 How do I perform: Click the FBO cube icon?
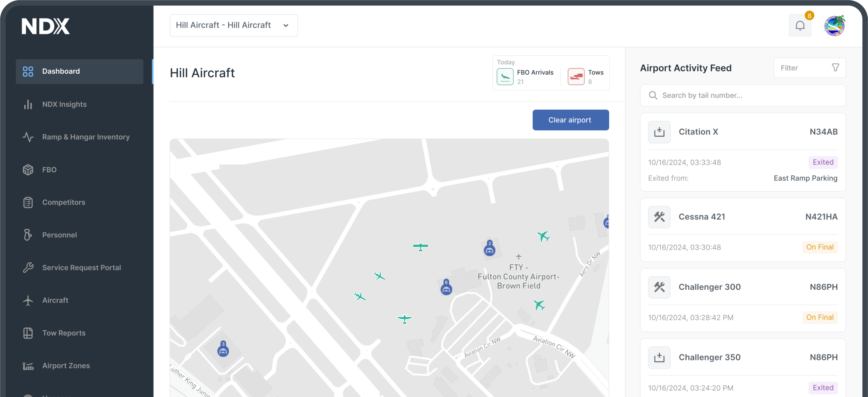pyautogui.click(x=28, y=170)
